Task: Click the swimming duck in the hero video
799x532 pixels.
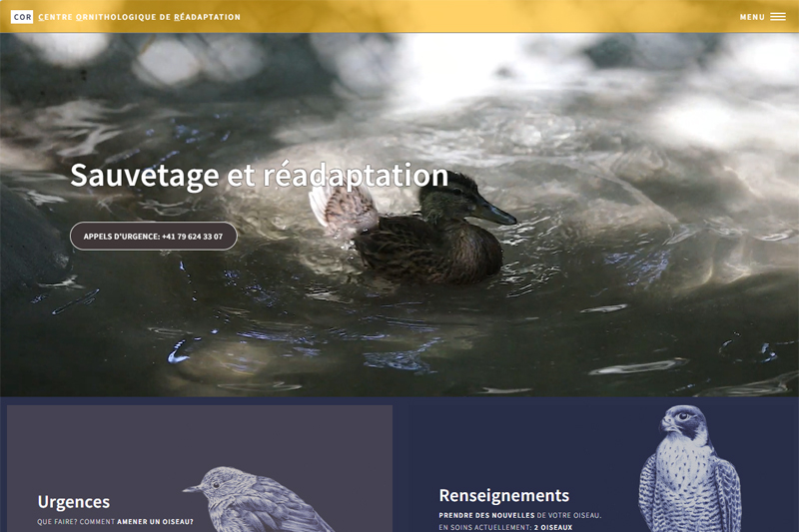Action: click(x=412, y=230)
